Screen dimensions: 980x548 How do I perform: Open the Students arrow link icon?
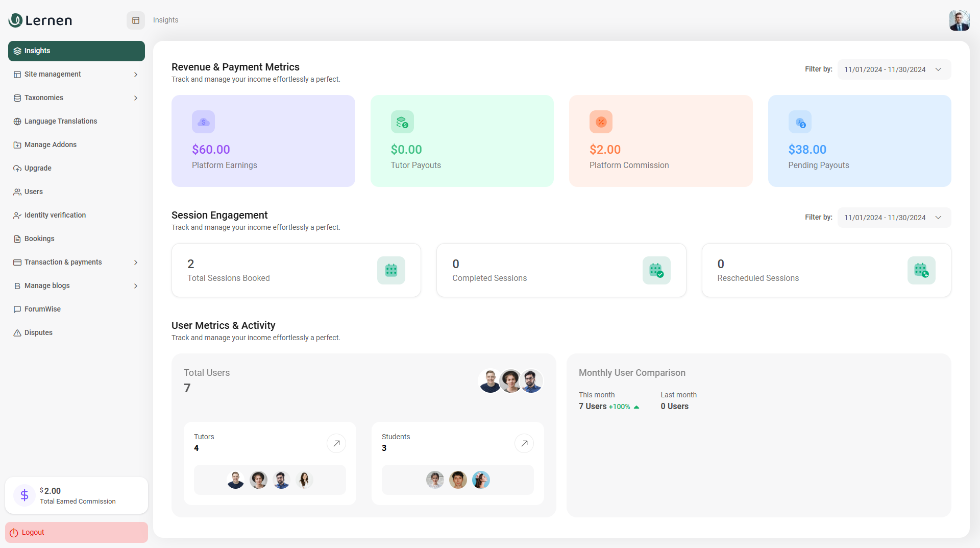coord(524,443)
